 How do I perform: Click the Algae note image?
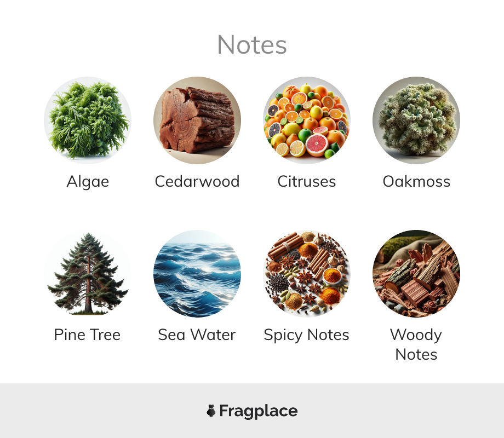point(88,120)
